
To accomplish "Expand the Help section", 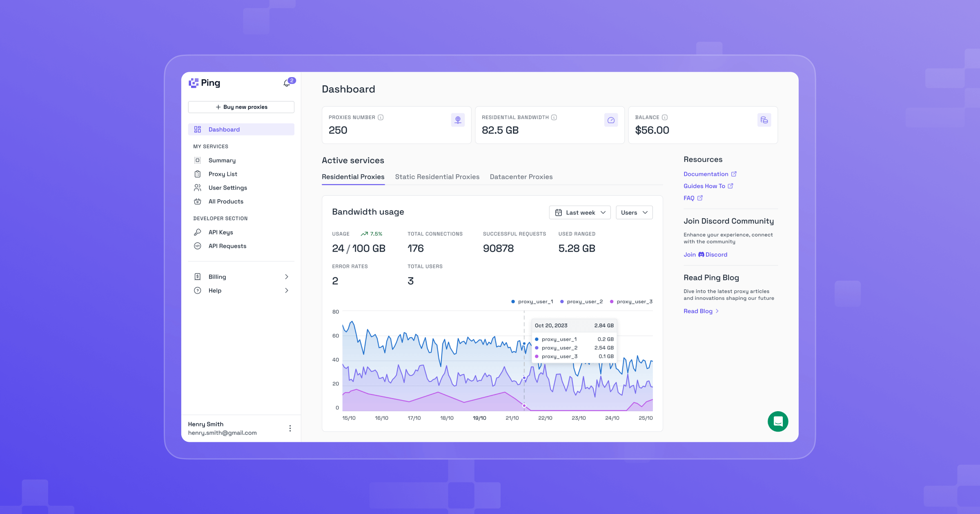I will [x=241, y=290].
